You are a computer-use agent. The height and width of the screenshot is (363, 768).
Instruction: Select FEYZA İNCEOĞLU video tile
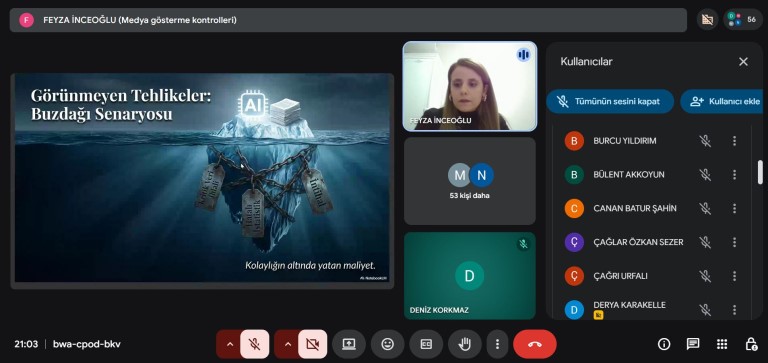tap(470, 86)
